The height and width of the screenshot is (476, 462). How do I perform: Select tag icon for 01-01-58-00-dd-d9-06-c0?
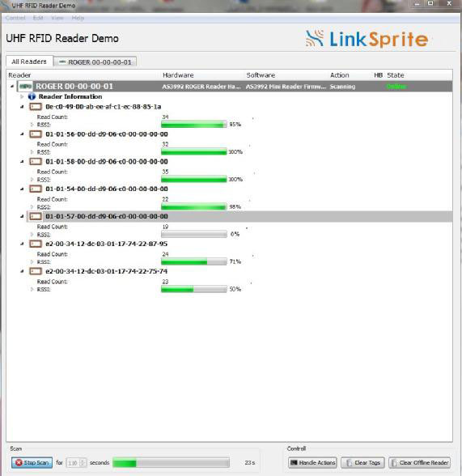coord(36,162)
